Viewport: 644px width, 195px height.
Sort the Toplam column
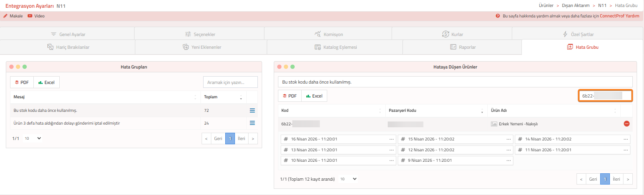(241, 97)
